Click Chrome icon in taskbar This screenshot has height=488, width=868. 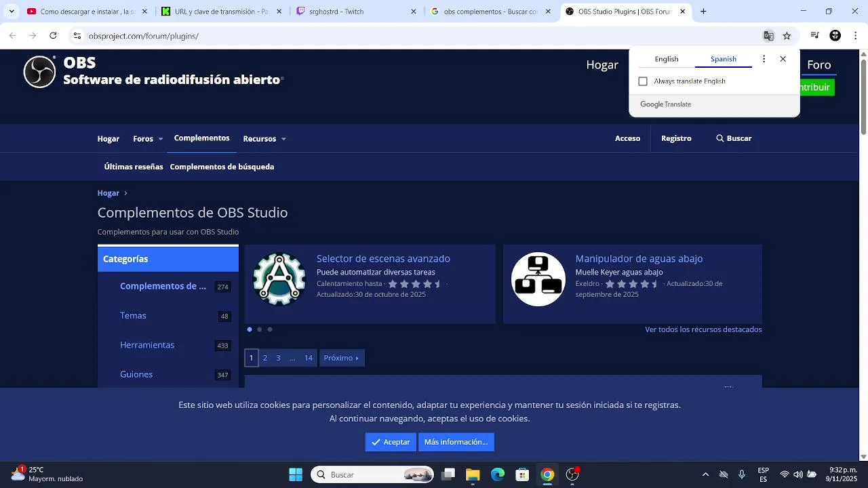coord(547,474)
